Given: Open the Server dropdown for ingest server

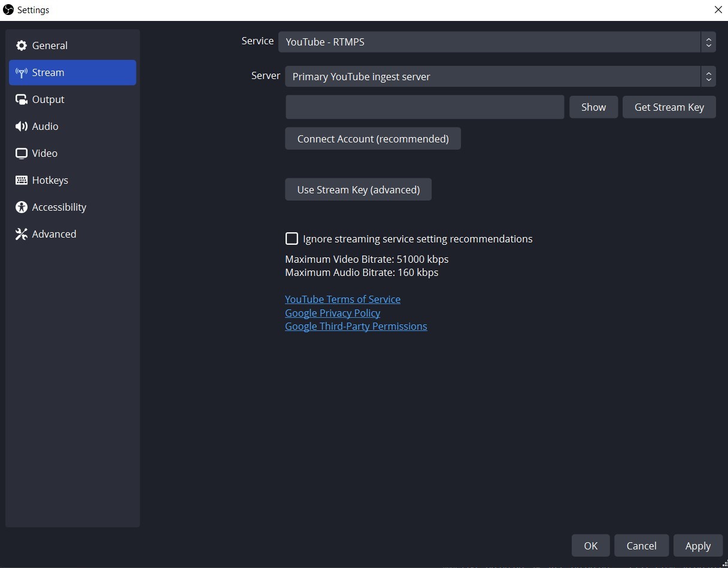Looking at the screenshot, I should [500, 77].
